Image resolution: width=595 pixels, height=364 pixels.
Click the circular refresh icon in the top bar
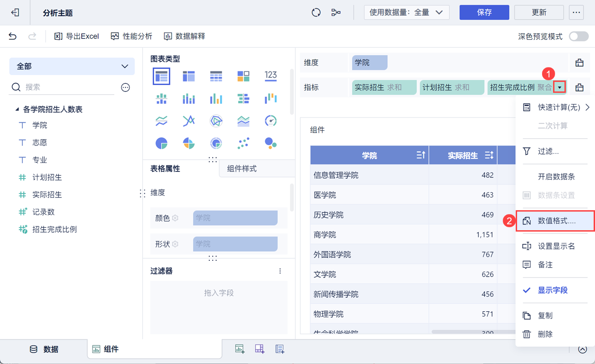pos(316,13)
